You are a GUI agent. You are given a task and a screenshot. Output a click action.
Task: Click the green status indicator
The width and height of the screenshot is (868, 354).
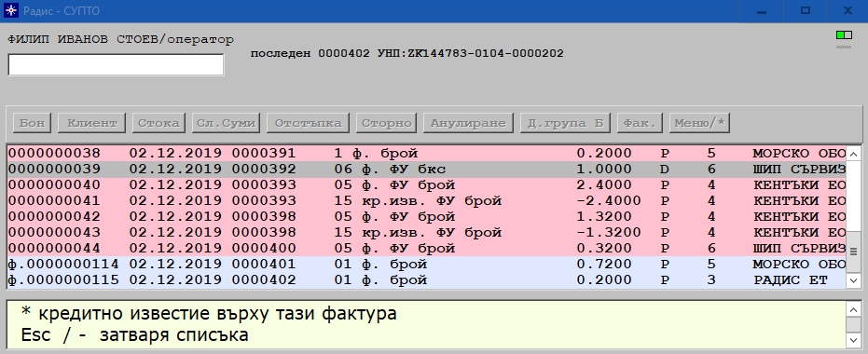(844, 35)
